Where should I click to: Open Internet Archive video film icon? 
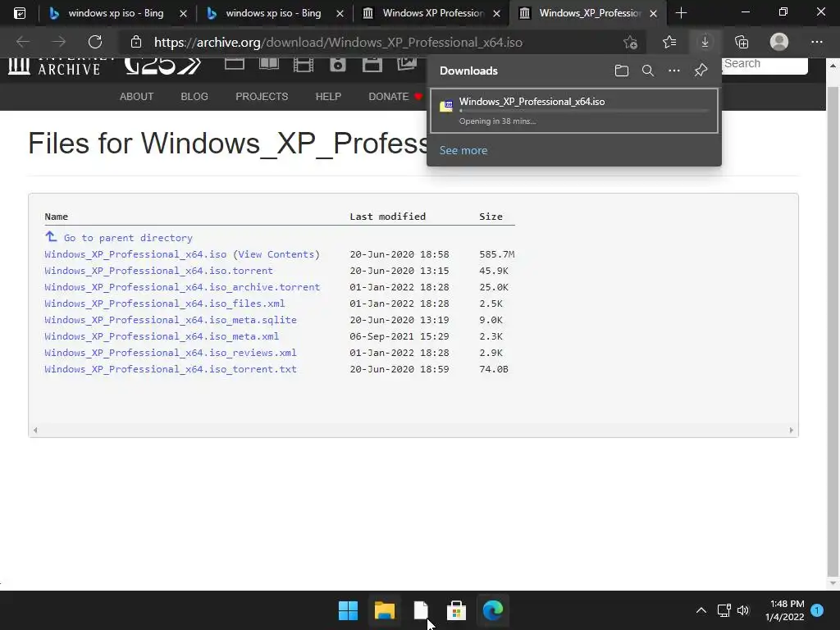[x=304, y=65]
